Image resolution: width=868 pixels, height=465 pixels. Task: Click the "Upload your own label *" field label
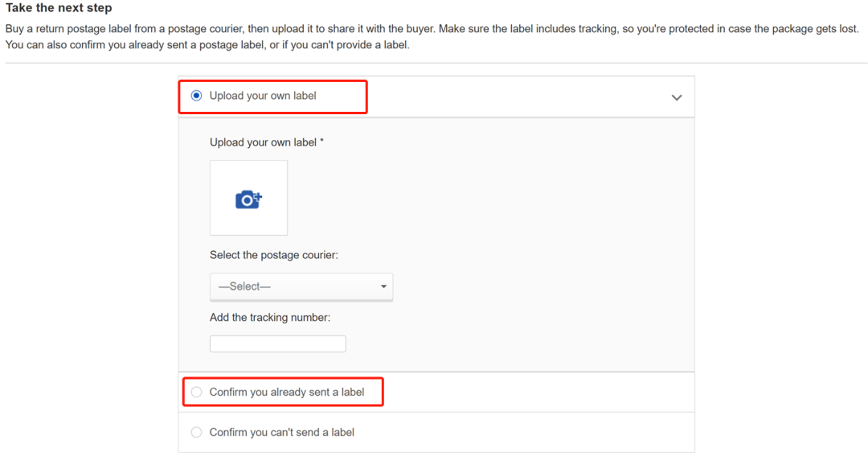(264, 142)
